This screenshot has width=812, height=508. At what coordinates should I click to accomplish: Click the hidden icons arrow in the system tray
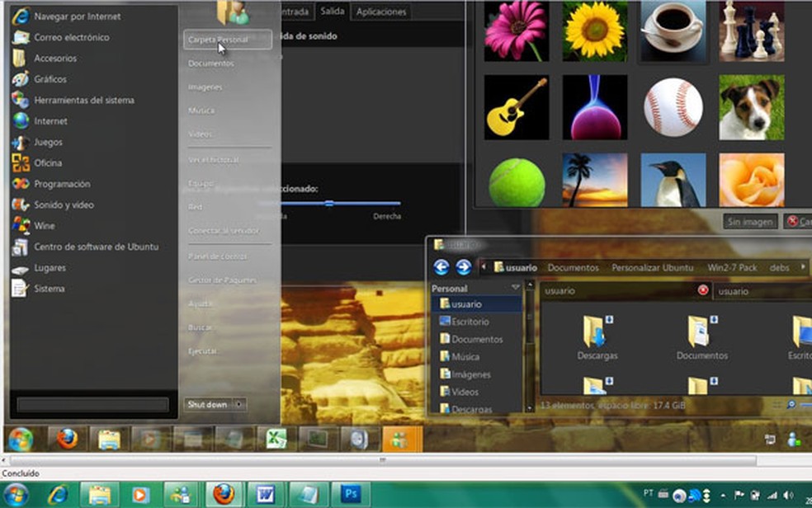(723, 495)
